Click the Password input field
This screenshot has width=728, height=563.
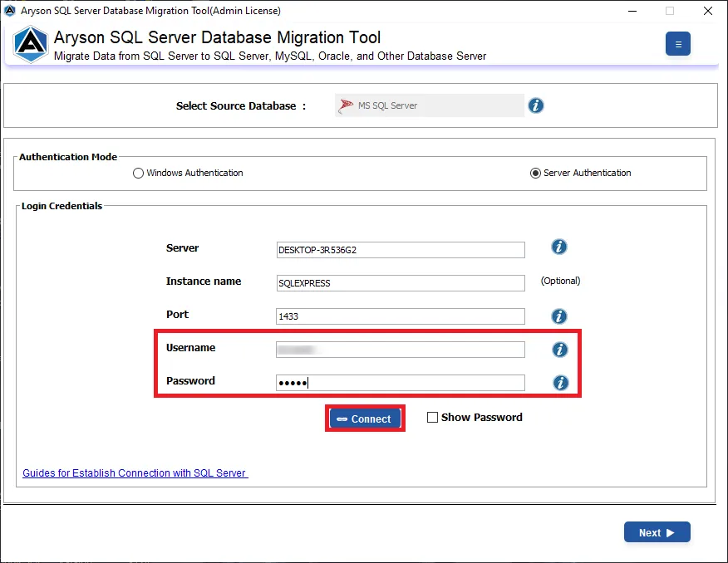point(401,383)
